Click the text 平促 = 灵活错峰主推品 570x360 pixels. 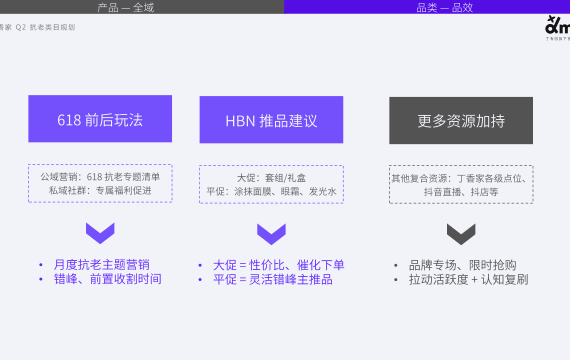(x=273, y=280)
